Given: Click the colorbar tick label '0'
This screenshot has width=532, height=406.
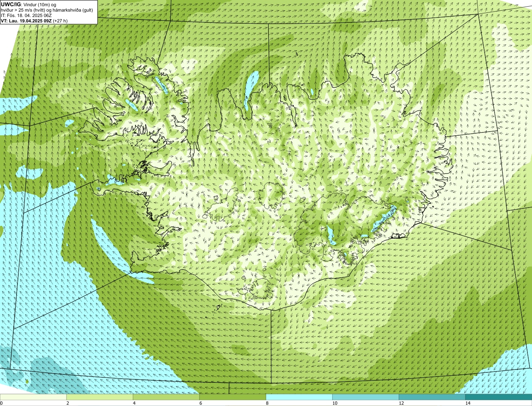Looking at the screenshot, I should click(x=1, y=403).
